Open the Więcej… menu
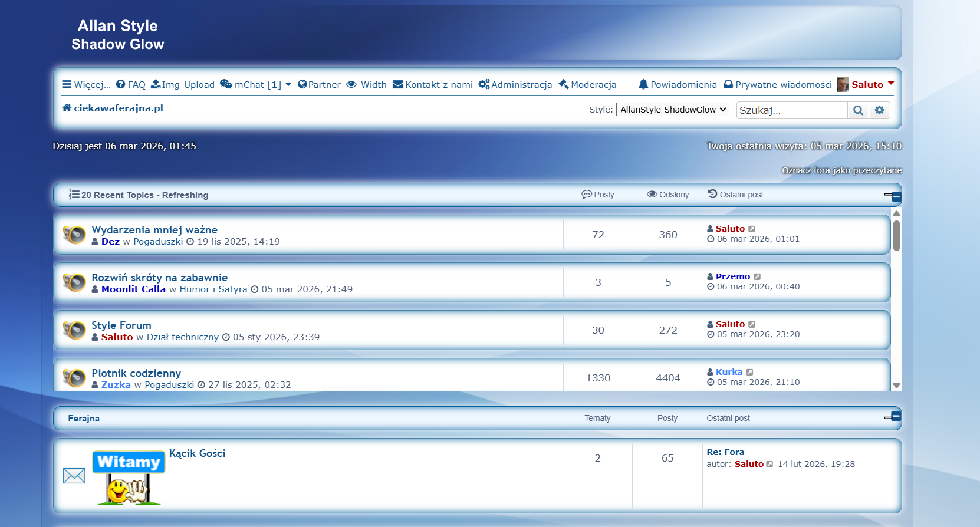The width and height of the screenshot is (980, 527). tap(86, 84)
